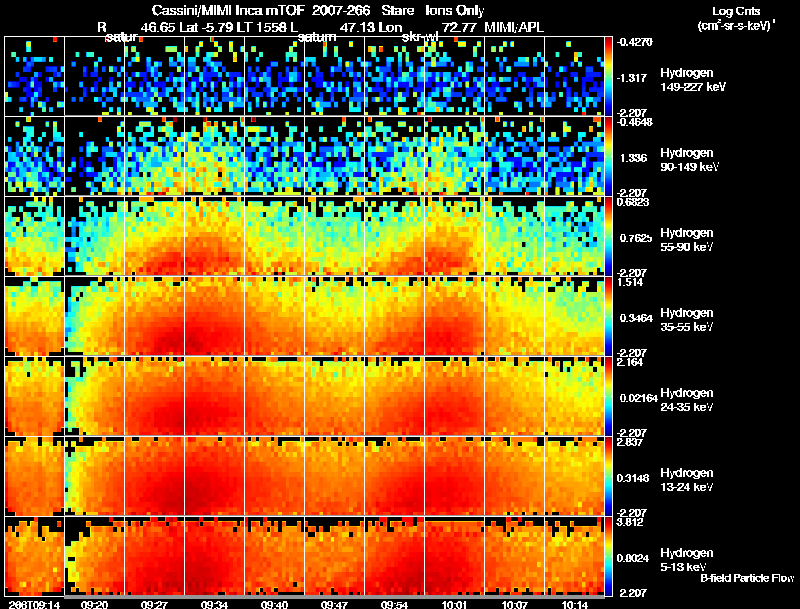Click the '10:07' time axis label

pyautogui.click(x=514, y=605)
